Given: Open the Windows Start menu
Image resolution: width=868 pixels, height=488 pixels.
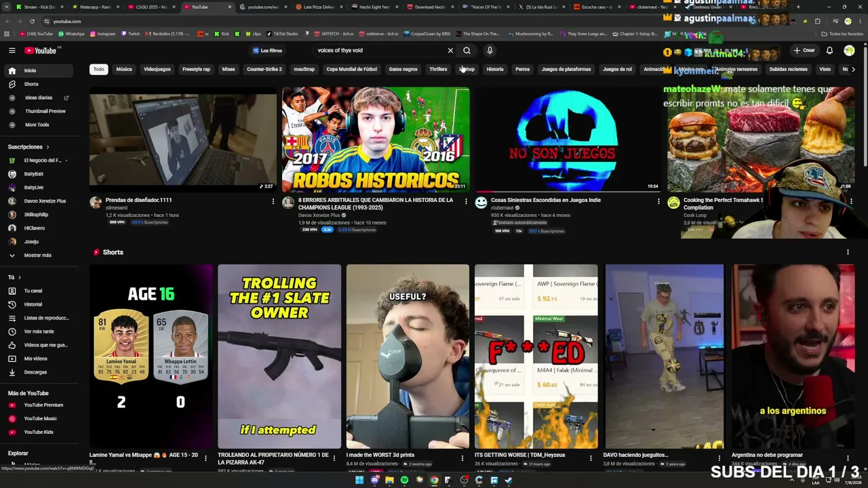Looking at the screenshot, I should (359, 481).
